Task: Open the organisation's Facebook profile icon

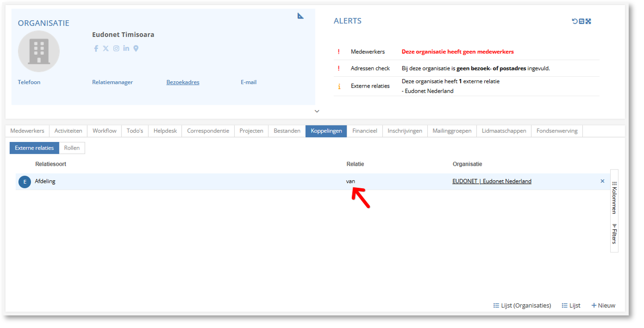Action: coord(96,49)
